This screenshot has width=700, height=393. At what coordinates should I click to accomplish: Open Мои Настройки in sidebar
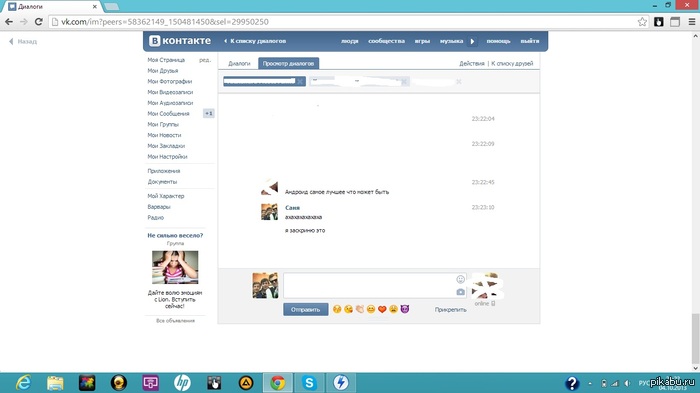click(167, 156)
